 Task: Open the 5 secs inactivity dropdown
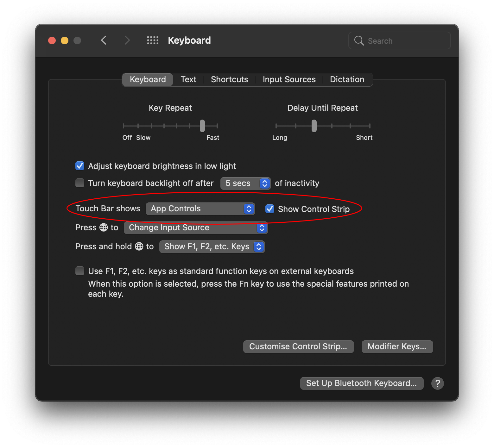245,184
